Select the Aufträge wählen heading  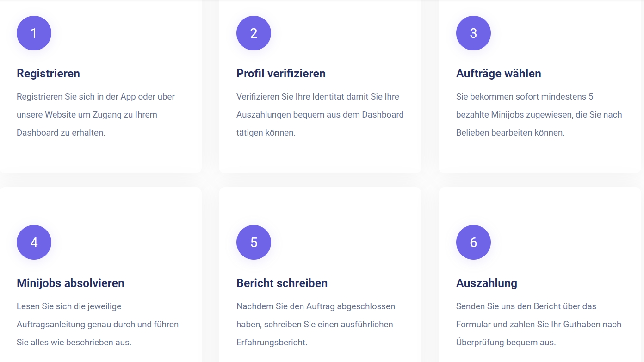[498, 74]
